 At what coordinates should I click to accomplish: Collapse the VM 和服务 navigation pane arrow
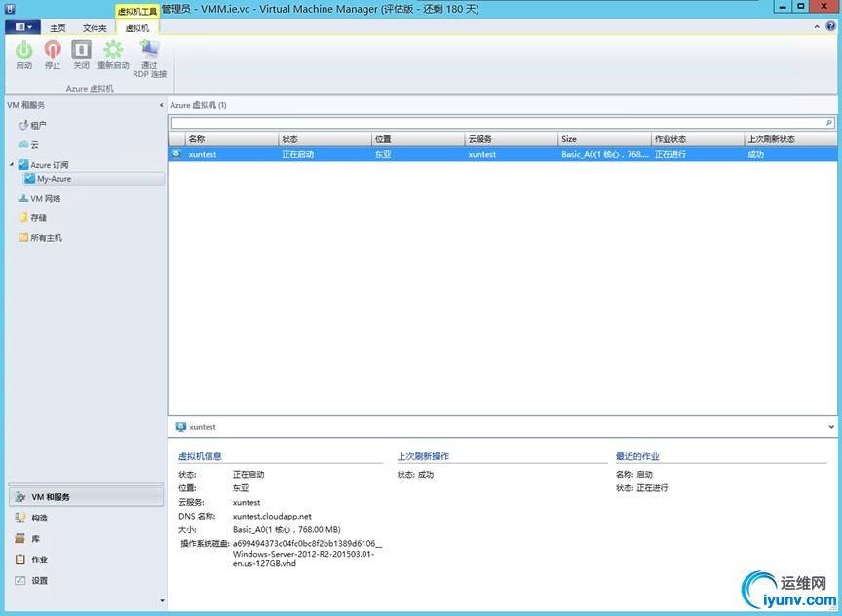point(161,105)
